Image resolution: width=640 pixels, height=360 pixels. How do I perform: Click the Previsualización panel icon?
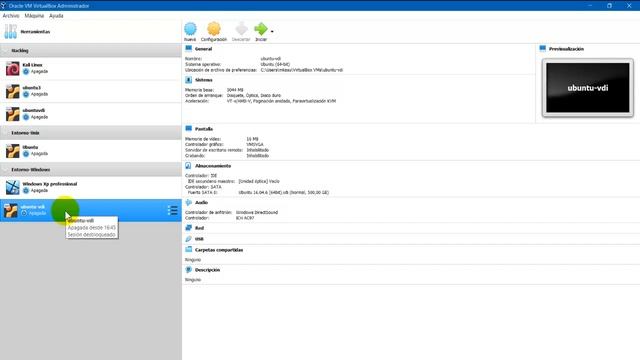[x=542, y=49]
